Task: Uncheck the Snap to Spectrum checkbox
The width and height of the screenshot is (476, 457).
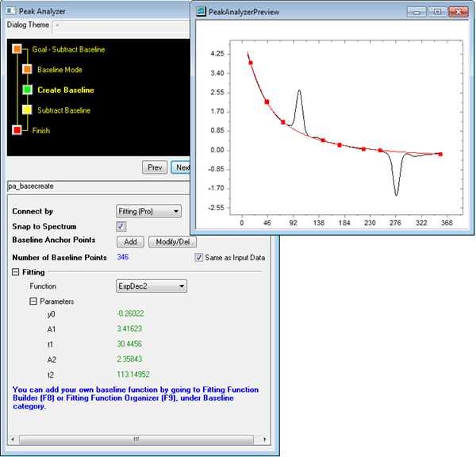Action: [x=121, y=227]
